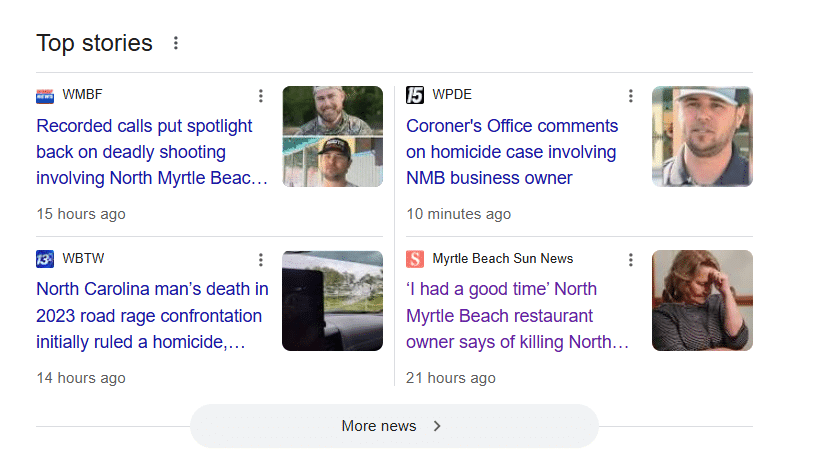Open more options for WPDE story
This screenshot has width=818, height=465.
click(x=631, y=96)
